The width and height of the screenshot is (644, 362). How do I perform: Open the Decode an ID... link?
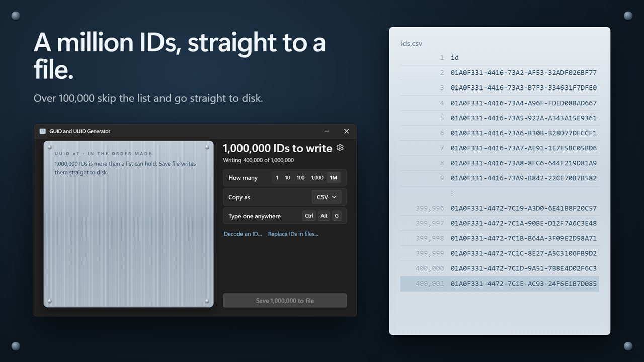click(x=243, y=234)
